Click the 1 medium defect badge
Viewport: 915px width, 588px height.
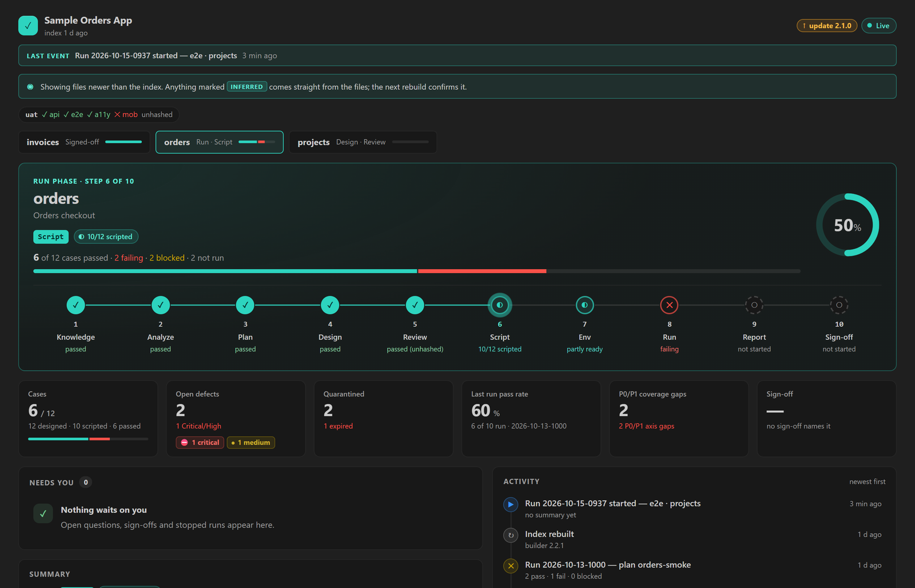[251, 442]
